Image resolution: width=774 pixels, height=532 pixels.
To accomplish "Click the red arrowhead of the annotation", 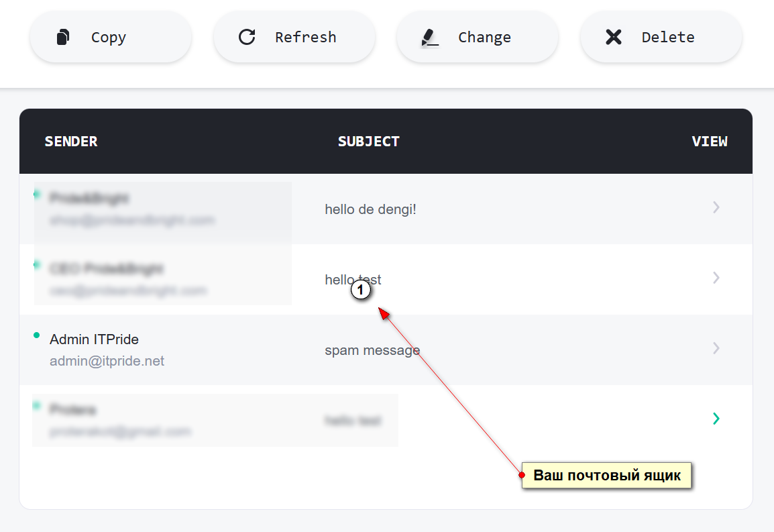I will pos(384,313).
